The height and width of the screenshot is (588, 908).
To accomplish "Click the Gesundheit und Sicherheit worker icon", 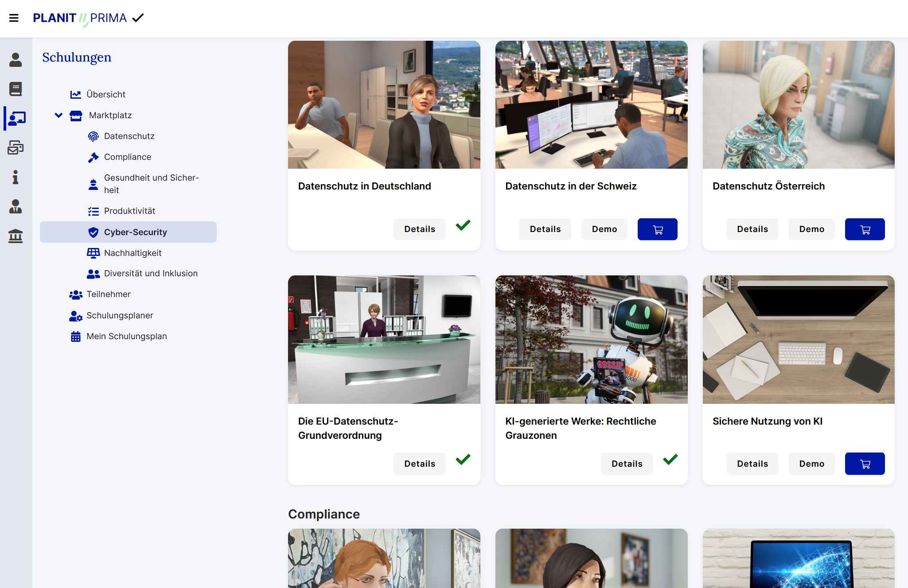I will 93,185.
